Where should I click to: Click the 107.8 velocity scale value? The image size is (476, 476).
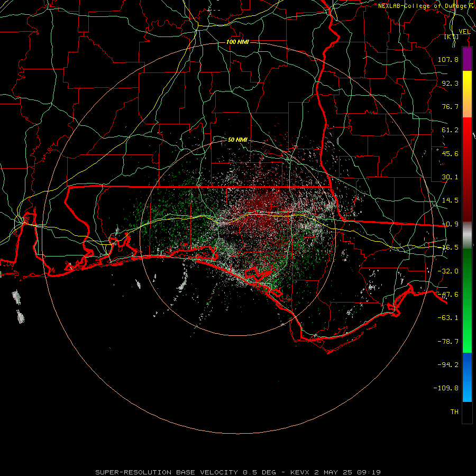[448, 59]
